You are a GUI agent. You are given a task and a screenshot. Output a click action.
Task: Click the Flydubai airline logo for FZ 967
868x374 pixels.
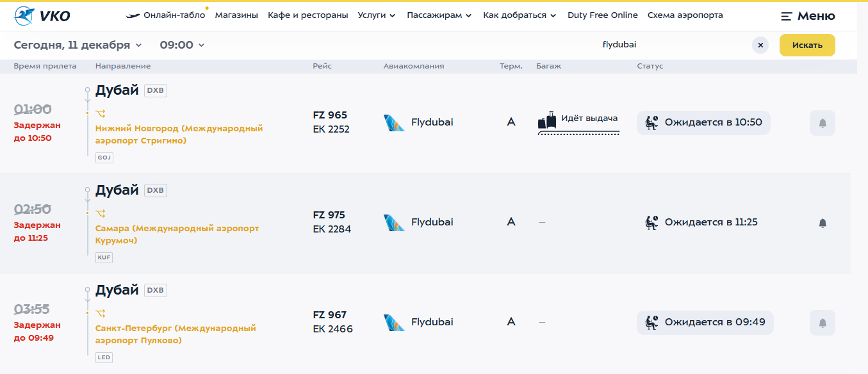394,322
